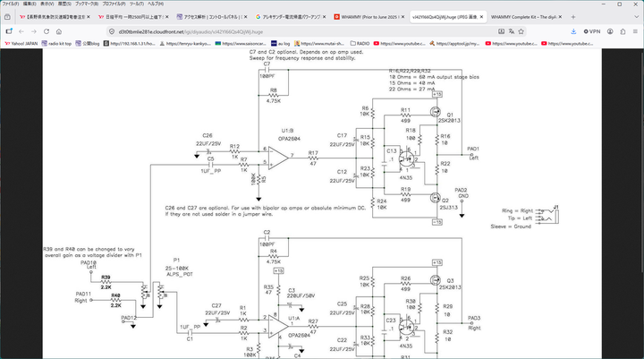Image resolution: width=644 pixels, height=359 pixels.
Task: Open the radio kit top bookmark
Action: [56, 43]
